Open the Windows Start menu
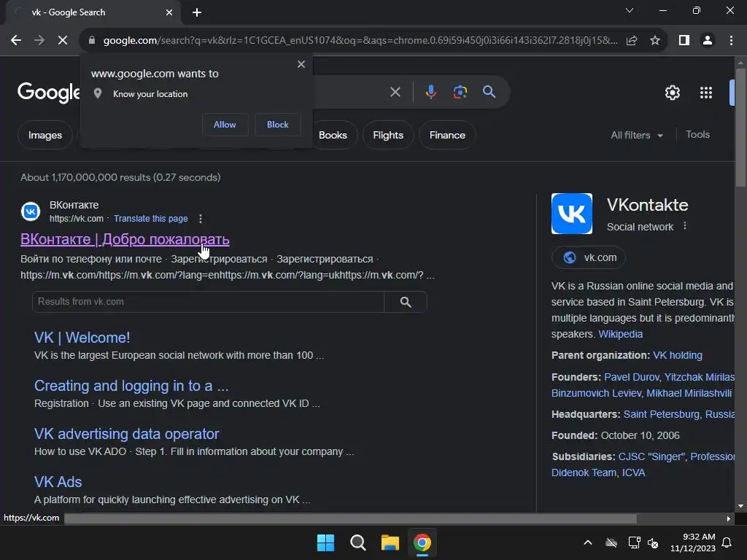 click(x=326, y=542)
